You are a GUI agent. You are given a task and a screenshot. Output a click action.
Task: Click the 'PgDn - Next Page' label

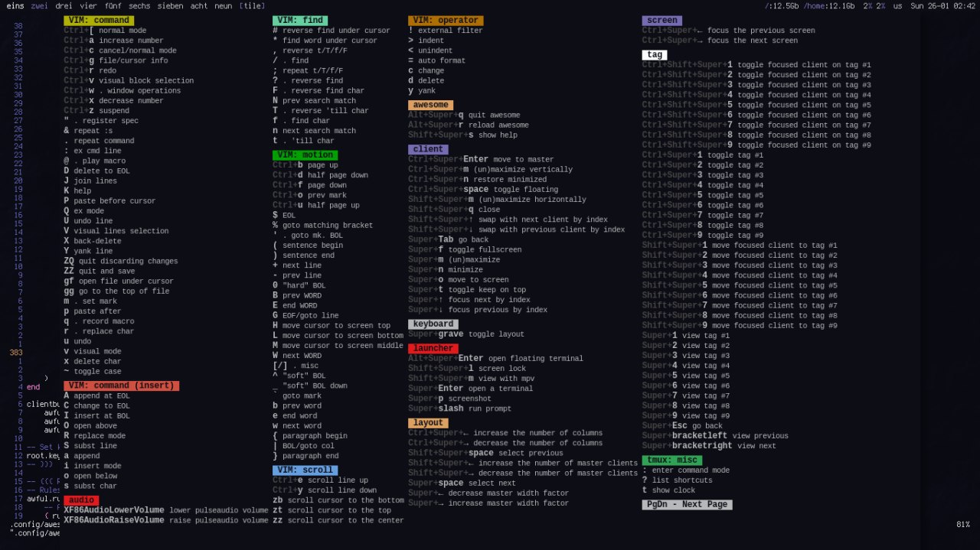(687, 505)
